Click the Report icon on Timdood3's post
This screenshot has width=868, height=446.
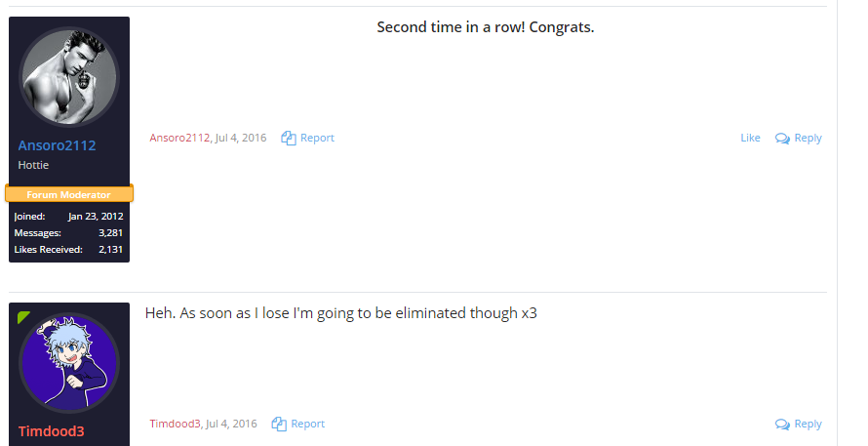(x=279, y=424)
